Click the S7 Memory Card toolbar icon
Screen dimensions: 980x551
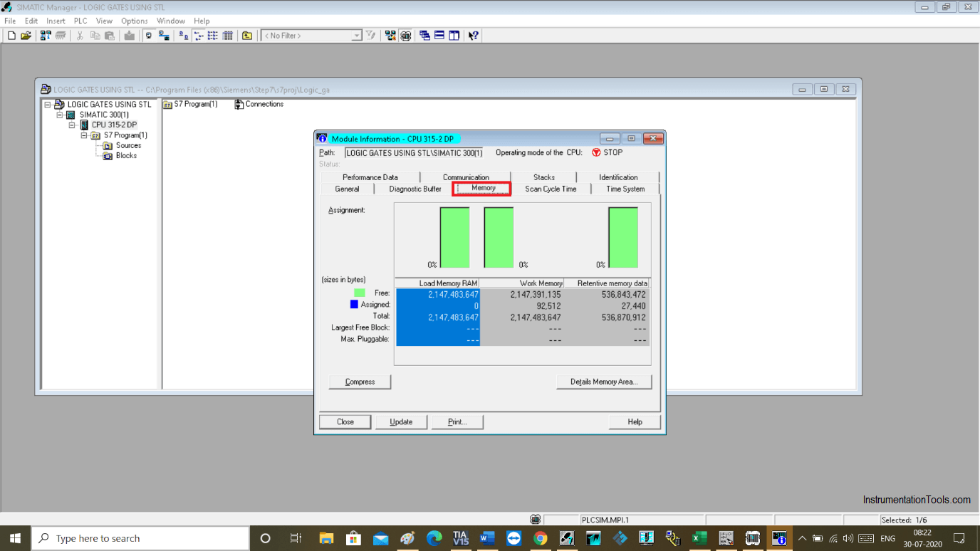61,36
